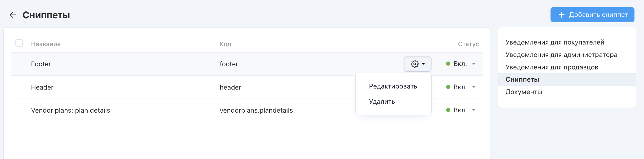This screenshot has height=159, width=644.
Task: Expand the Vendor plans status dropdown
Action: tap(474, 110)
